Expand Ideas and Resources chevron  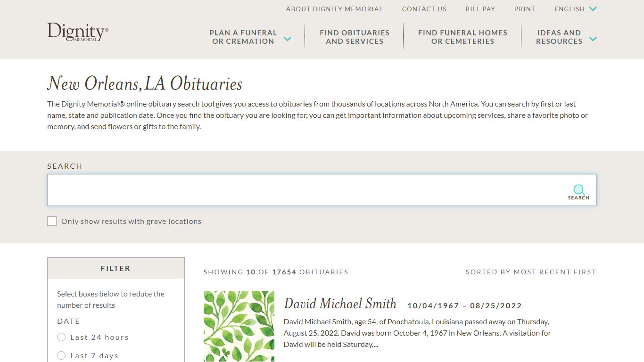(x=593, y=39)
